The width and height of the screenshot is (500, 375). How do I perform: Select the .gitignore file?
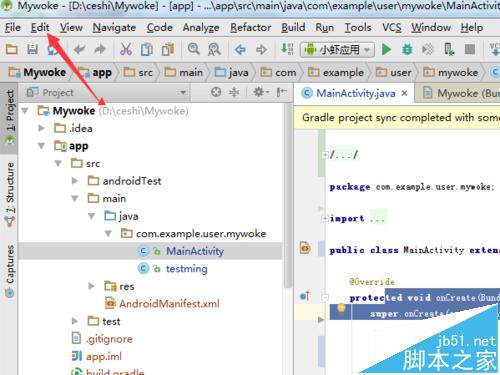pyautogui.click(x=109, y=339)
